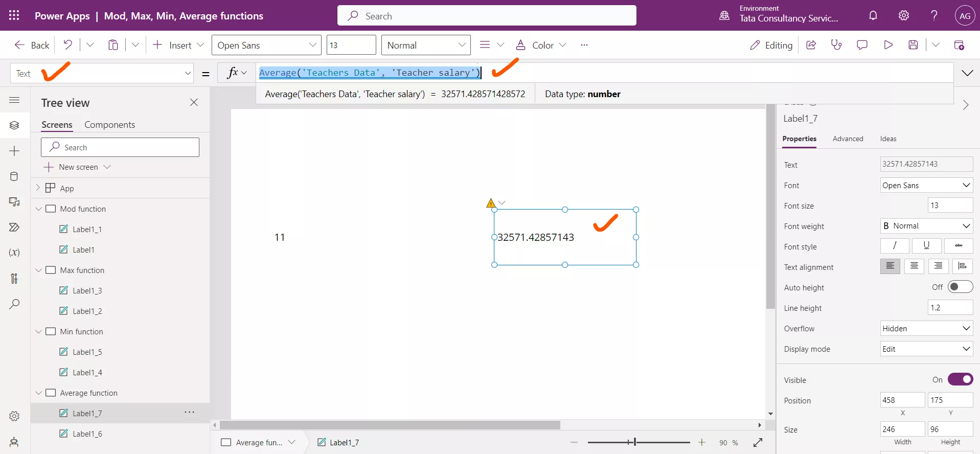This screenshot has width=980, height=454.
Task: Set text alignment to justify
Action: pos(962,266)
